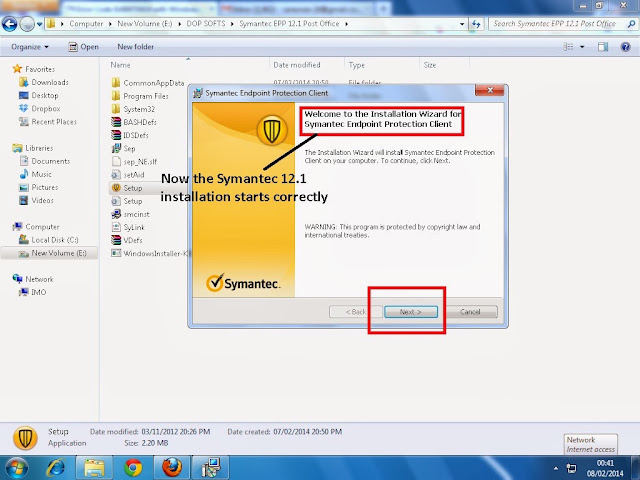
Task: Open address bar history dropdown
Action: 462,24
